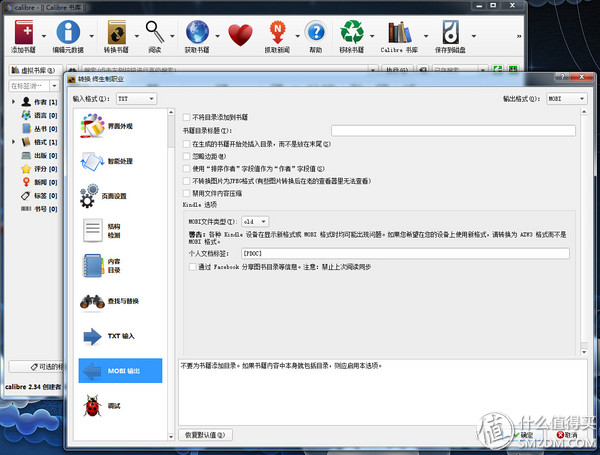The image size is (600, 455).
Task: Toggle 'Do not convert images to JPEG' checkbox
Action: coord(186,181)
